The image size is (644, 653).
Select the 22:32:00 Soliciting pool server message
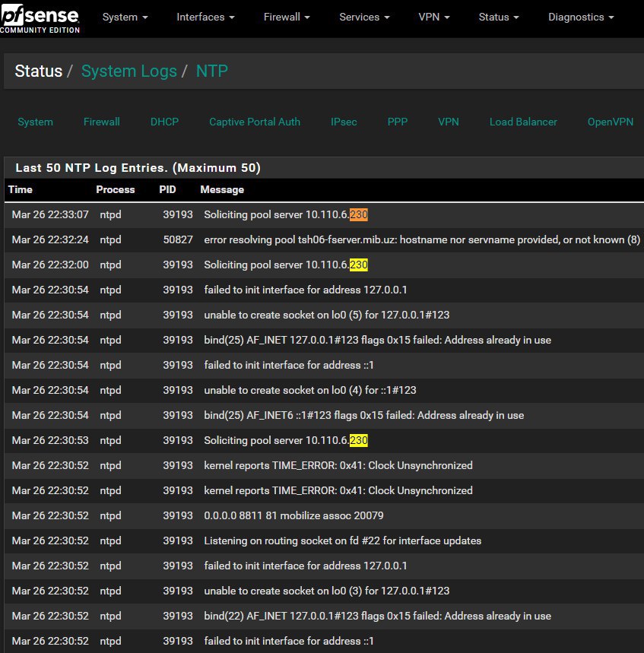(x=286, y=265)
